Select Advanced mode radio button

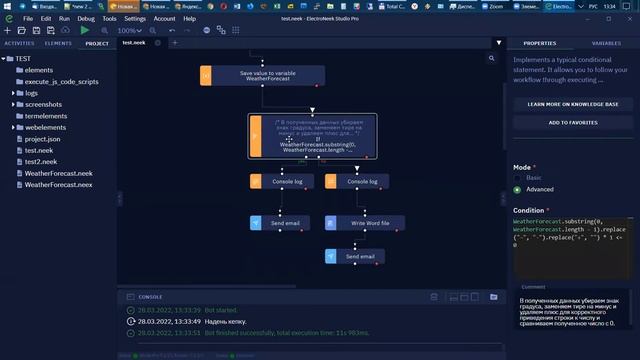tap(517, 190)
